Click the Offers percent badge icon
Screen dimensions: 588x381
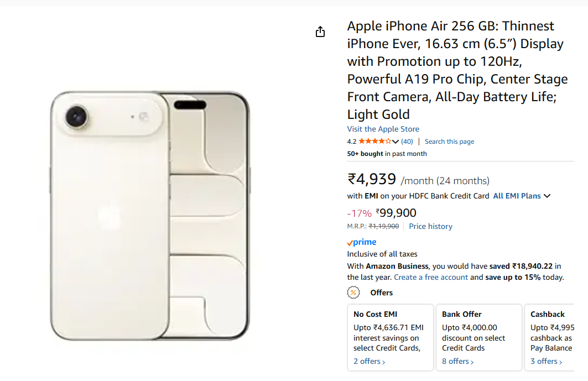click(x=353, y=293)
